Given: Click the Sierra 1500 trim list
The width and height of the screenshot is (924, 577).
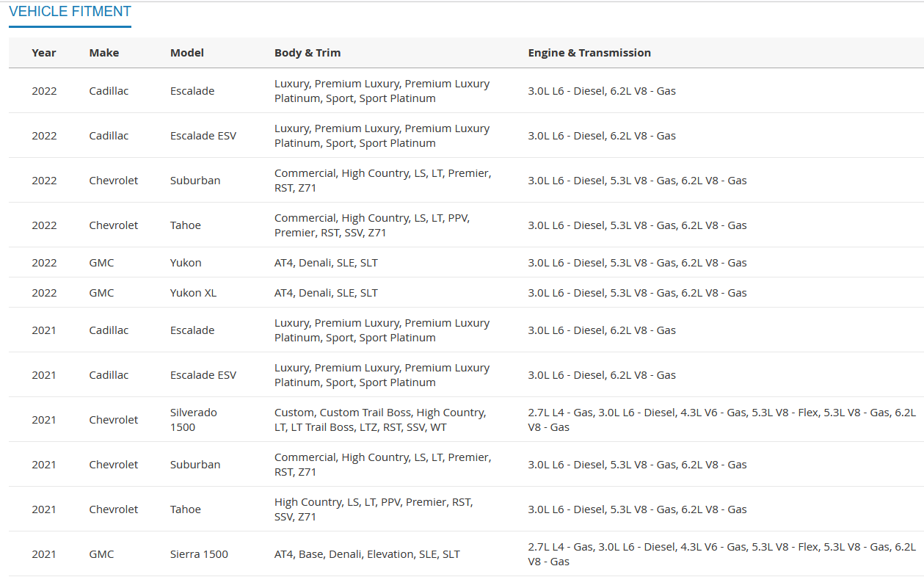Looking at the screenshot, I should pyautogui.click(x=367, y=554).
